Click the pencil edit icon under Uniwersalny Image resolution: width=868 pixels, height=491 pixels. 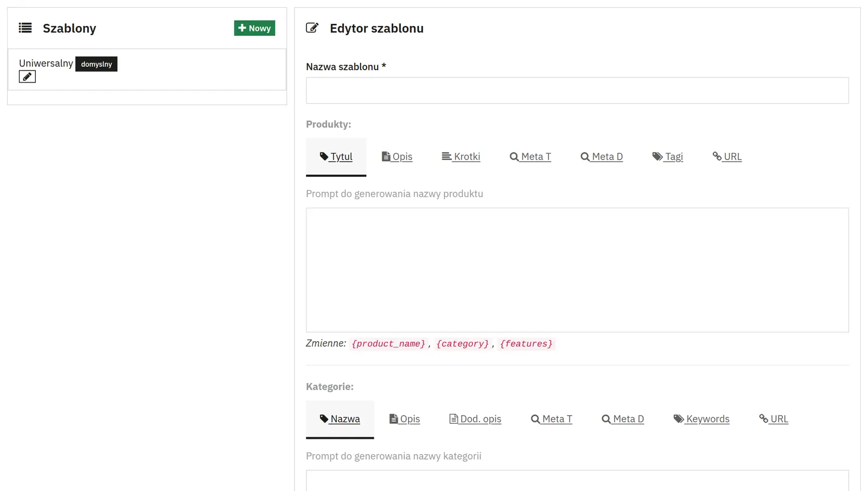click(27, 76)
